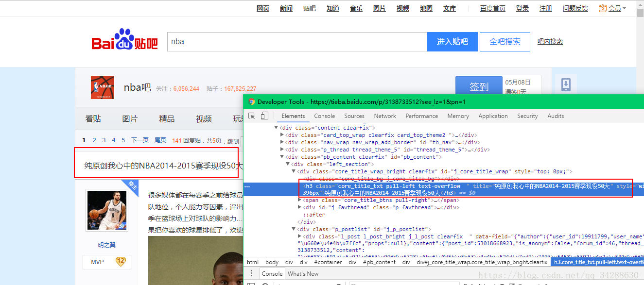Image resolution: width=644 pixels, height=285 pixels.
Task: Open the Security tab
Action: 527,116
